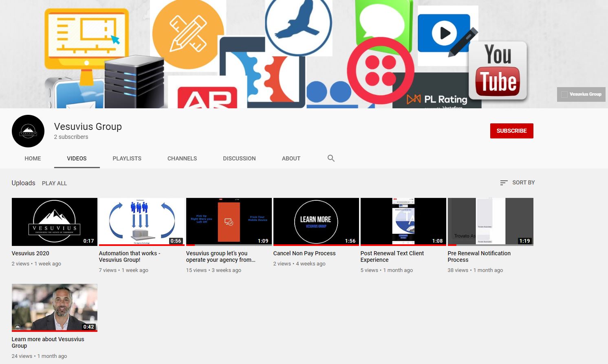The width and height of the screenshot is (608, 364).
Task: Open the Playlists tab
Action: (x=127, y=158)
